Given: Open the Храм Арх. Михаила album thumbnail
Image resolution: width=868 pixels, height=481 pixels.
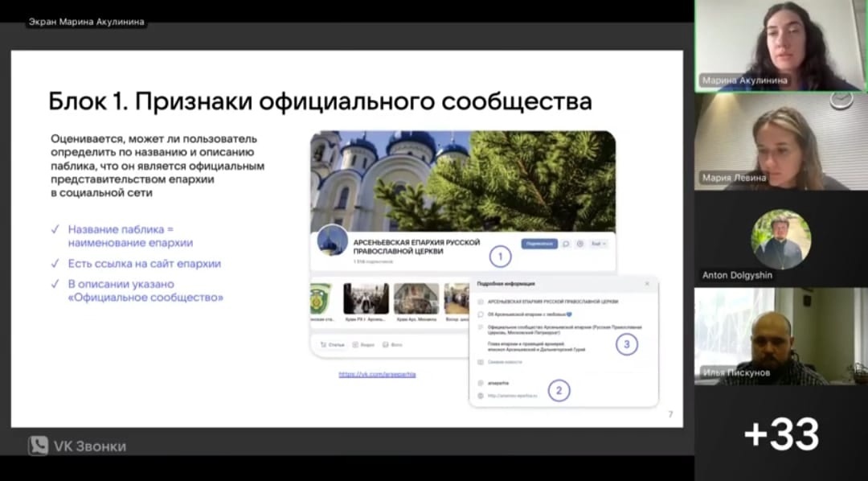Looking at the screenshot, I should [416, 299].
